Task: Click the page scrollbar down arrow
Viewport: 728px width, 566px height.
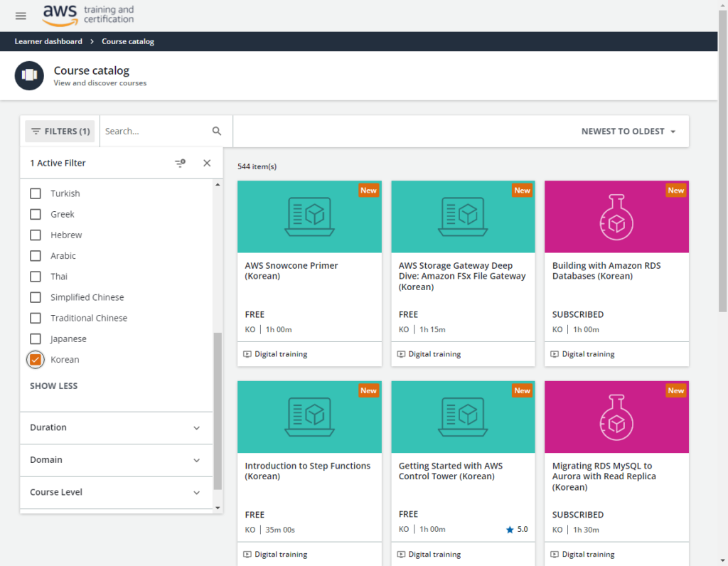Action: coord(723,561)
